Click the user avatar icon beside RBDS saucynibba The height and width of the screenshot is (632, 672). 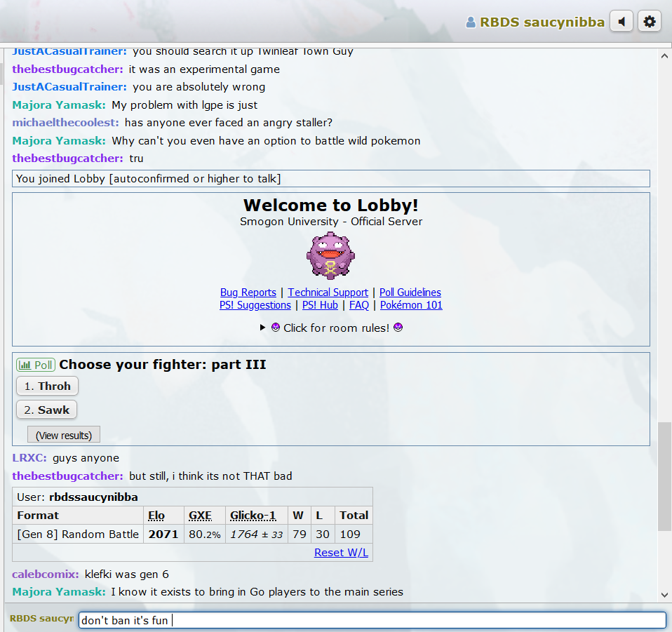click(471, 22)
